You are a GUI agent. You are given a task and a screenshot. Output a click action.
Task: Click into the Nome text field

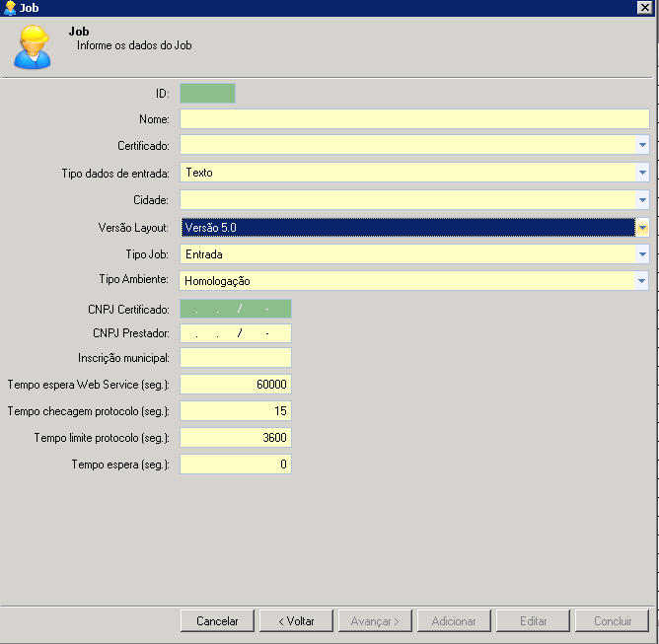[414, 119]
